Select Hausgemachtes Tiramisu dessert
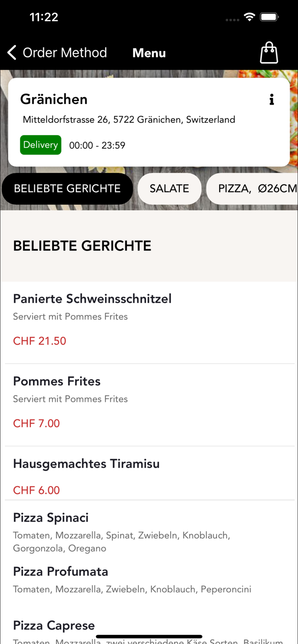Screen dimensions: 298x644 [86, 464]
